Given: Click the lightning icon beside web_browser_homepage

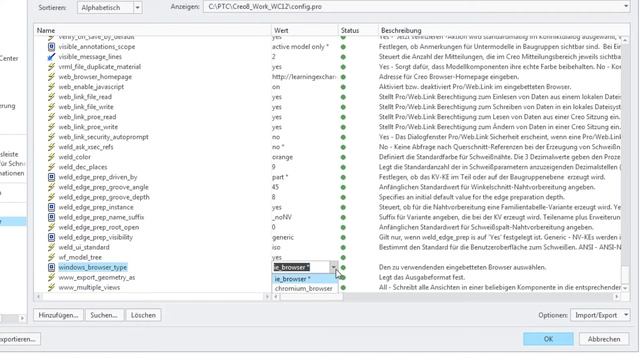Looking at the screenshot, I should tap(51, 77).
